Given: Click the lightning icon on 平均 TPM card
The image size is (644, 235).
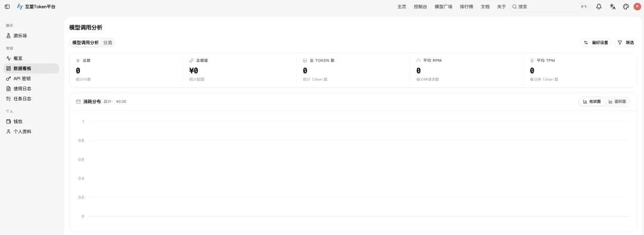Looking at the screenshot, I should tap(532, 60).
